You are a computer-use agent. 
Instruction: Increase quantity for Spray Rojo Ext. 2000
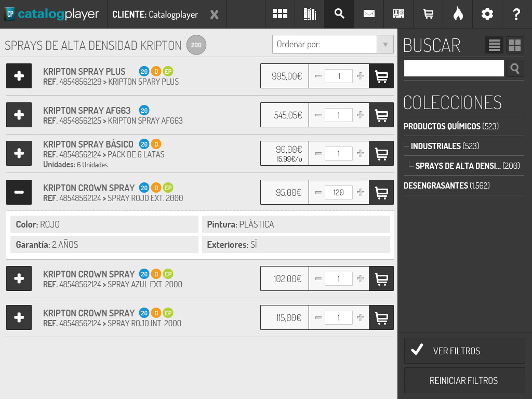pos(361,192)
